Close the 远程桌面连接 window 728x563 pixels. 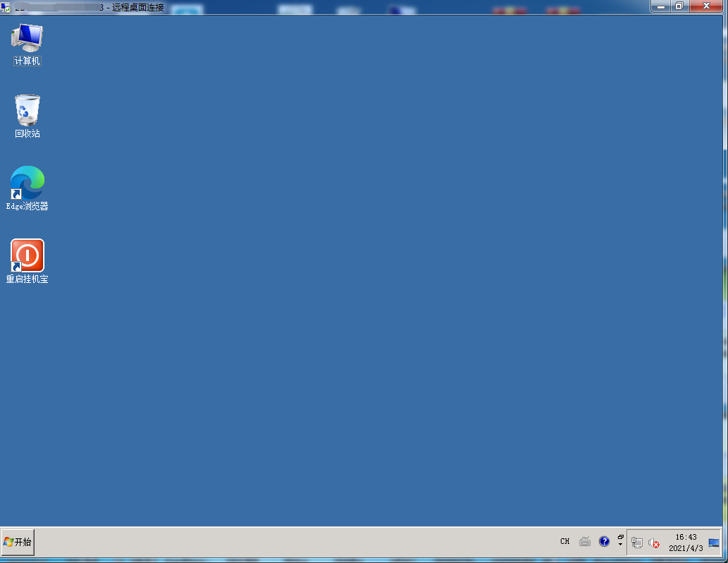[706, 6]
